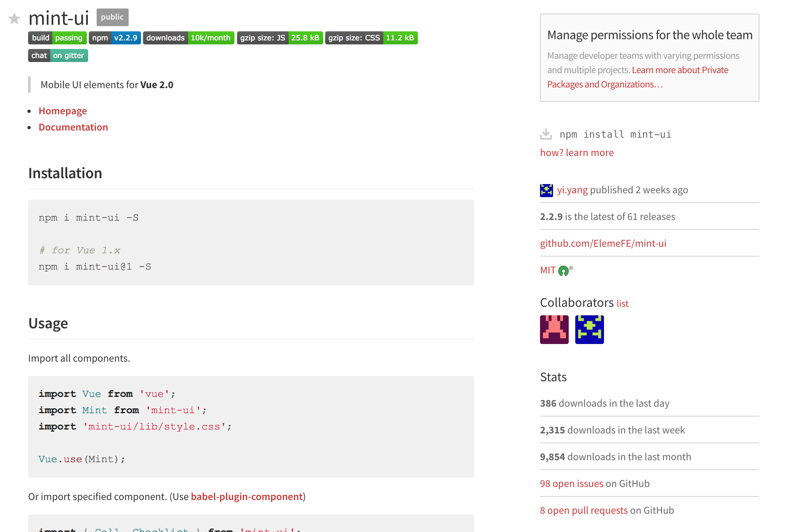
Task: Click '386 downloads in the last day' stat
Action: pos(605,403)
